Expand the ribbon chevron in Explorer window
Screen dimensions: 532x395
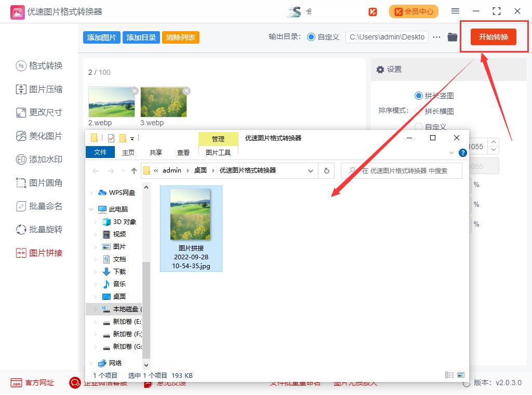(451, 153)
